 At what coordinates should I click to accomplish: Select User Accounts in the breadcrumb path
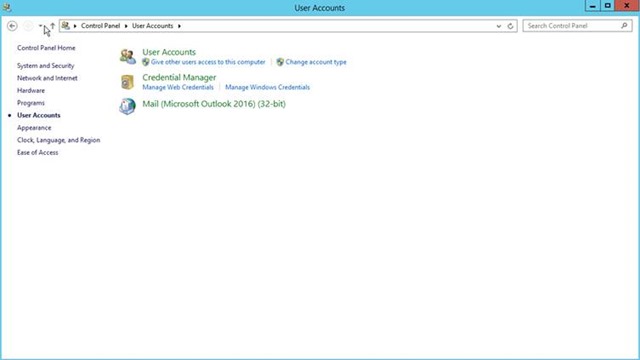[152, 26]
